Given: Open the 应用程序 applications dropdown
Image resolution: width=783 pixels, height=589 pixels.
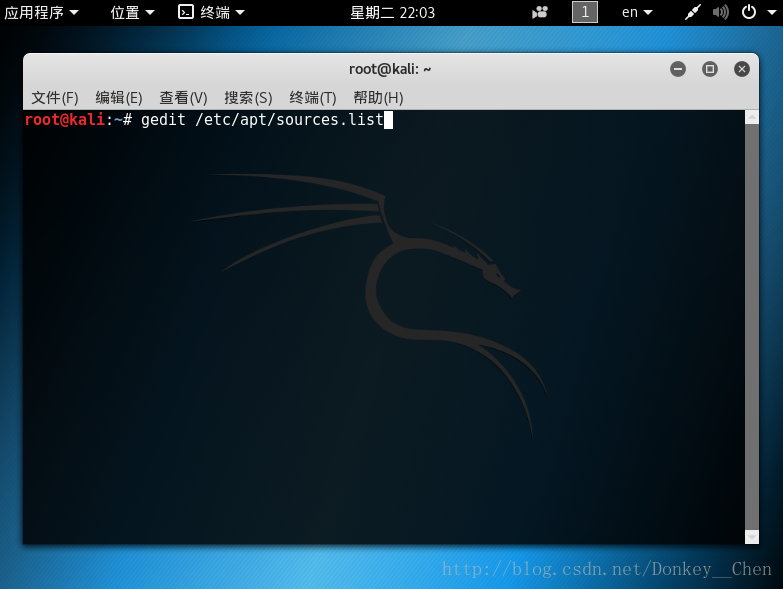Looking at the screenshot, I should coord(41,12).
